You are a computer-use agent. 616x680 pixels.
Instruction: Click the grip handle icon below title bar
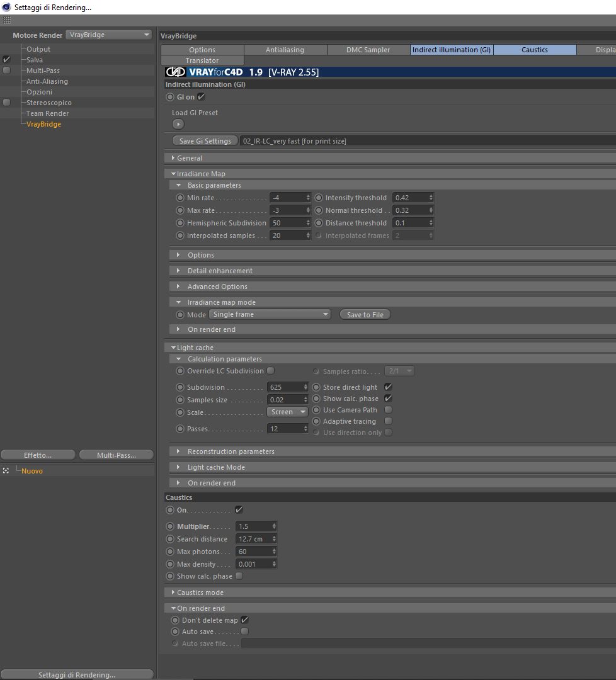tap(6, 20)
